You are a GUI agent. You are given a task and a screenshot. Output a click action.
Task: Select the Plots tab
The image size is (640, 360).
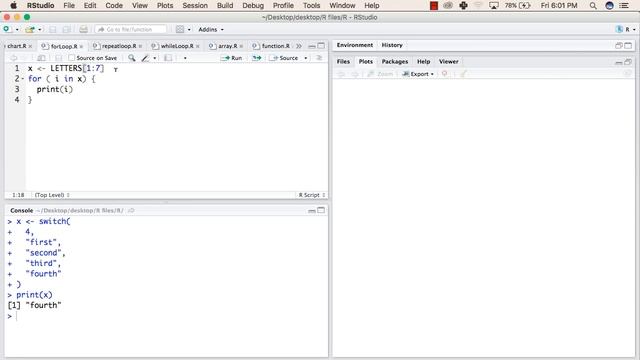(x=366, y=61)
